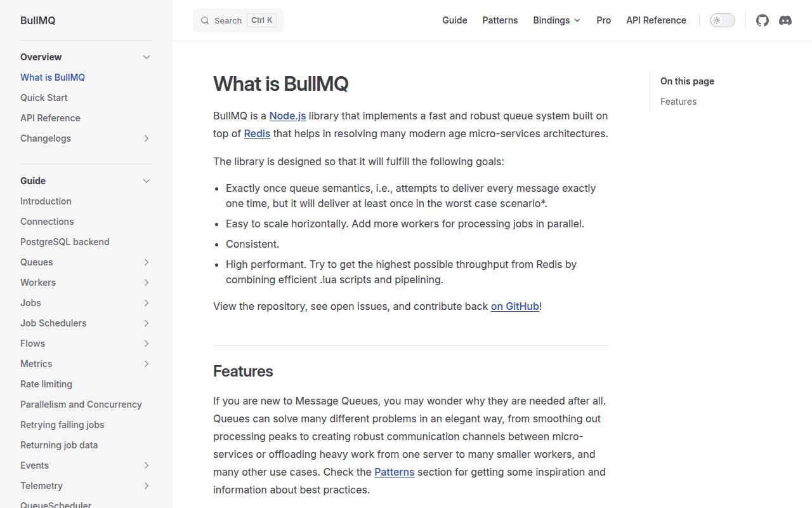Jump to Features in On this page

pyautogui.click(x=678, y=102)
